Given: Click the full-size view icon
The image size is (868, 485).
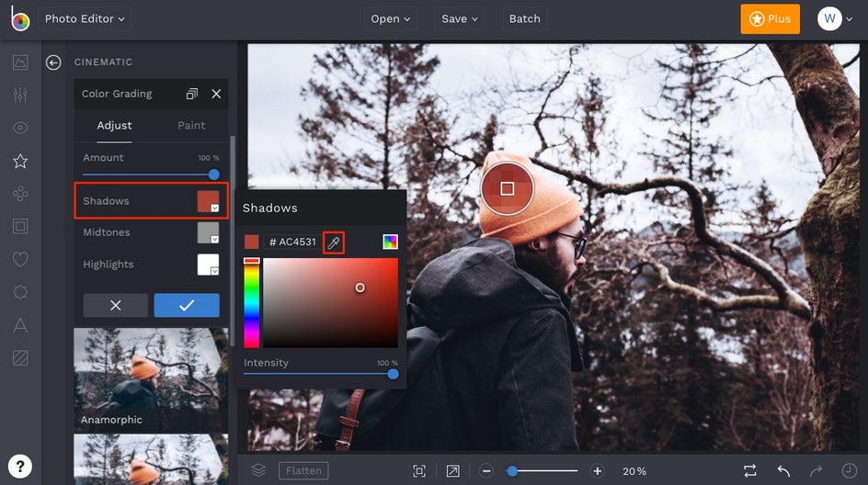Looking at the screenshot, I should tap(452, 470).
